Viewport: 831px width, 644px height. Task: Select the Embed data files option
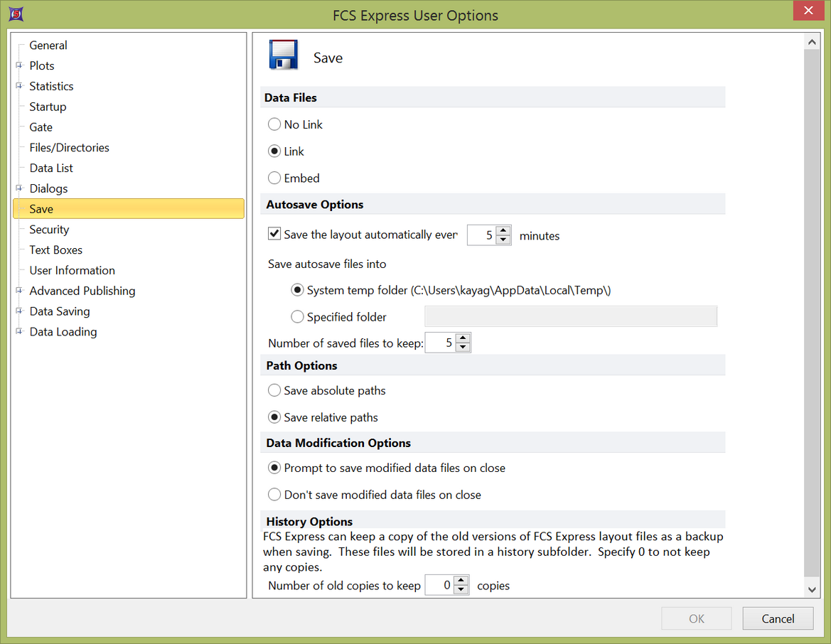pos(274,178)
